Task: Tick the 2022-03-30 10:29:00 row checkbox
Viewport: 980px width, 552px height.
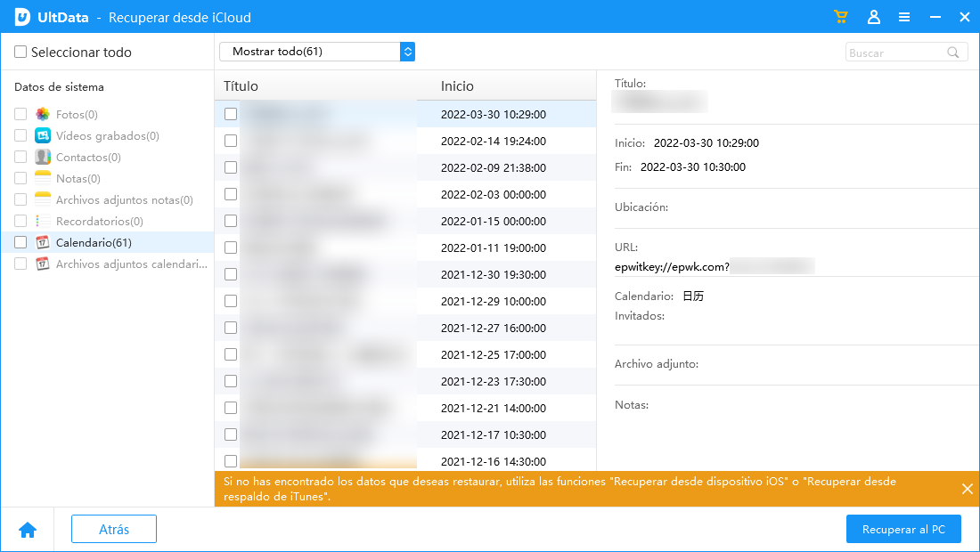Action: coord(231,114)
